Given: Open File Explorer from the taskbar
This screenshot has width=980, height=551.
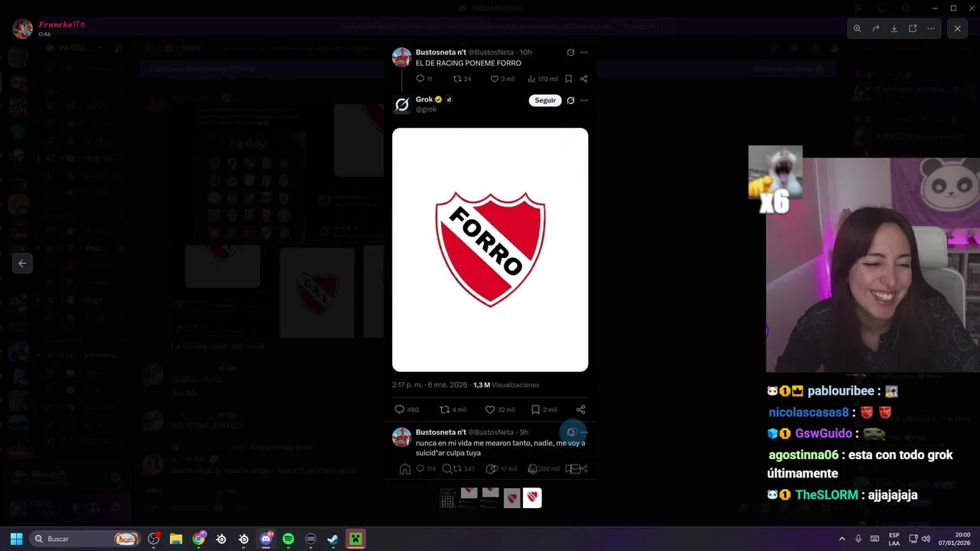Looking at the screenshot, I should point(176,539).
